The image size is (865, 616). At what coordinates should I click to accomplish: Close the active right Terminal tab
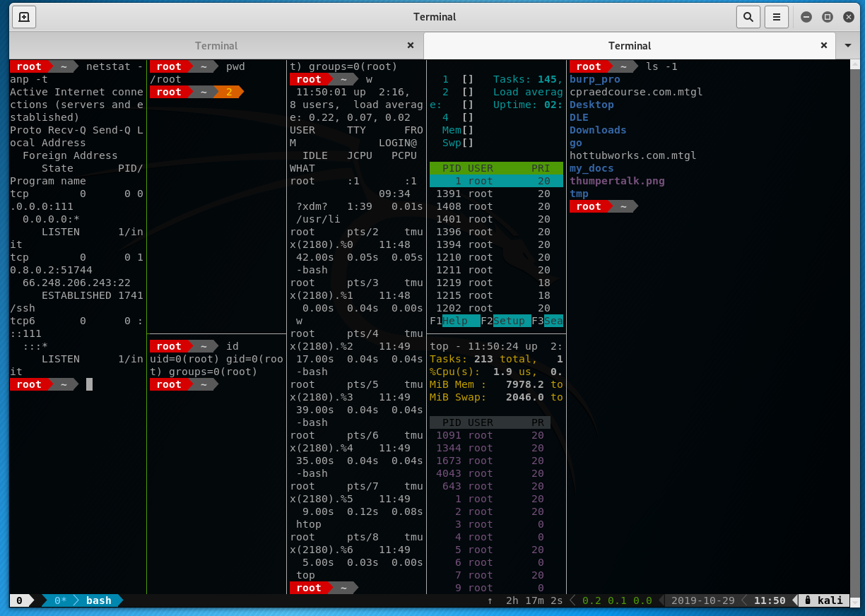[x=823, y=45]
